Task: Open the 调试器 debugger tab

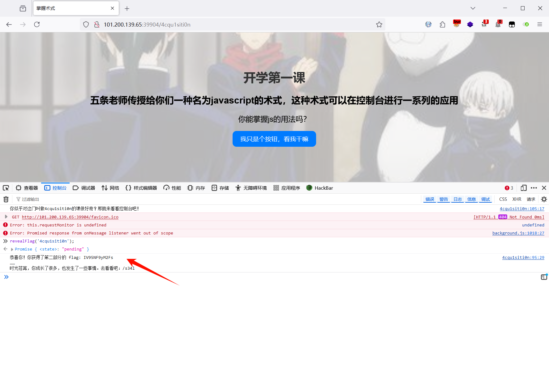Action: (84, 188)
